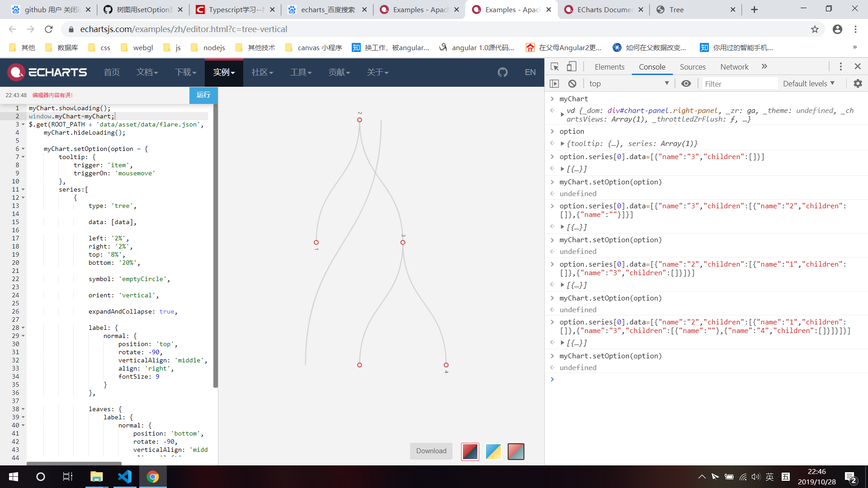This screenshot has height=488, width=868.
Task: Collapse code fold on line 3
Action: 23,124
